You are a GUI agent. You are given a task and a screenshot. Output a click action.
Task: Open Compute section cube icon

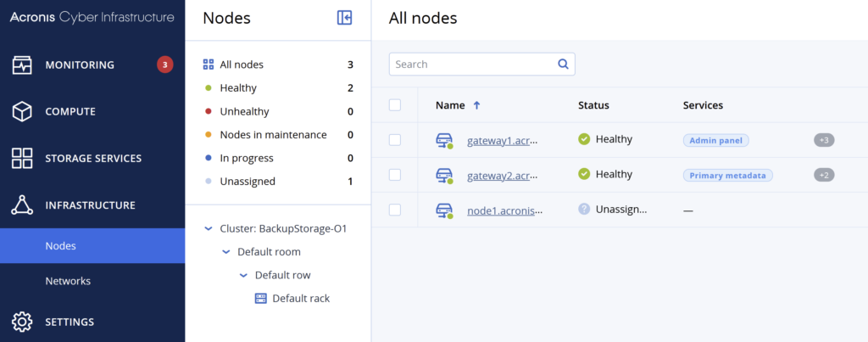(22, 111)
